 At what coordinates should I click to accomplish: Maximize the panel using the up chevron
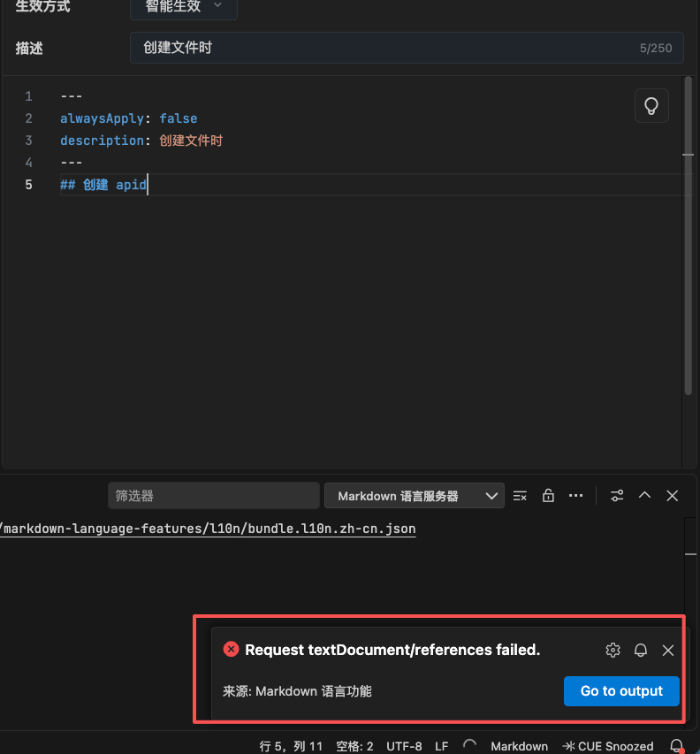click(644, 495)
